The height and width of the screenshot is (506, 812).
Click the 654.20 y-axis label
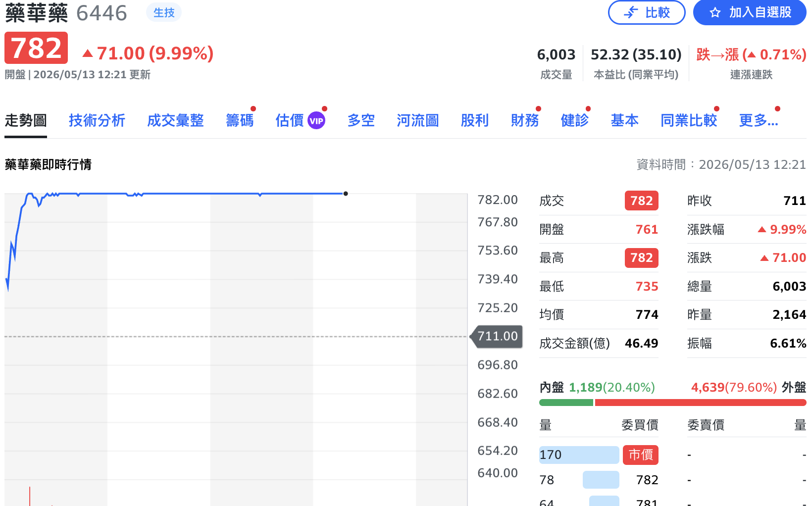tap(498, 451)
